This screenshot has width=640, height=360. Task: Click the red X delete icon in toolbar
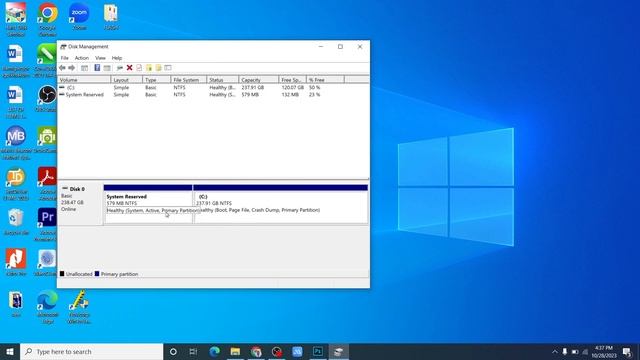coord(129,68)
